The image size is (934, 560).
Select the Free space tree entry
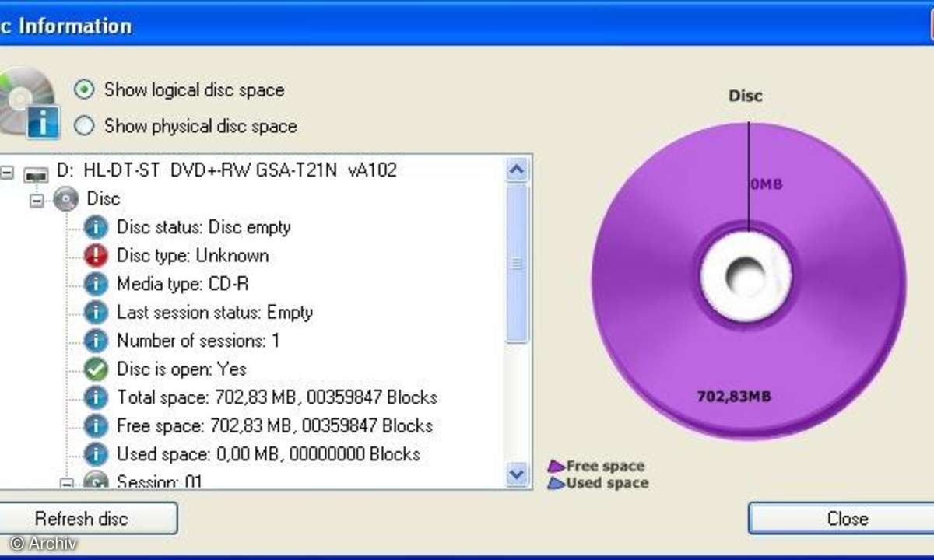click(x=274, y=425)
